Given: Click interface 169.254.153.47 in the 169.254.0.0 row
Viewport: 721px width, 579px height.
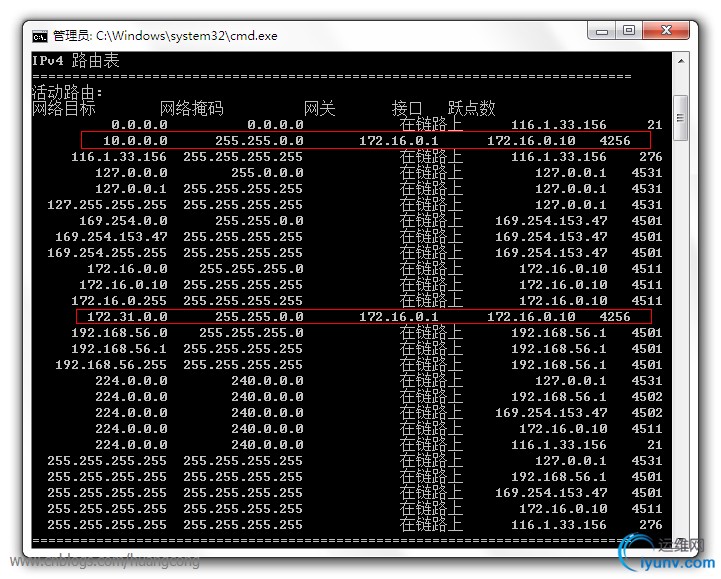Looking at the screenshot, I should point(551,221).
